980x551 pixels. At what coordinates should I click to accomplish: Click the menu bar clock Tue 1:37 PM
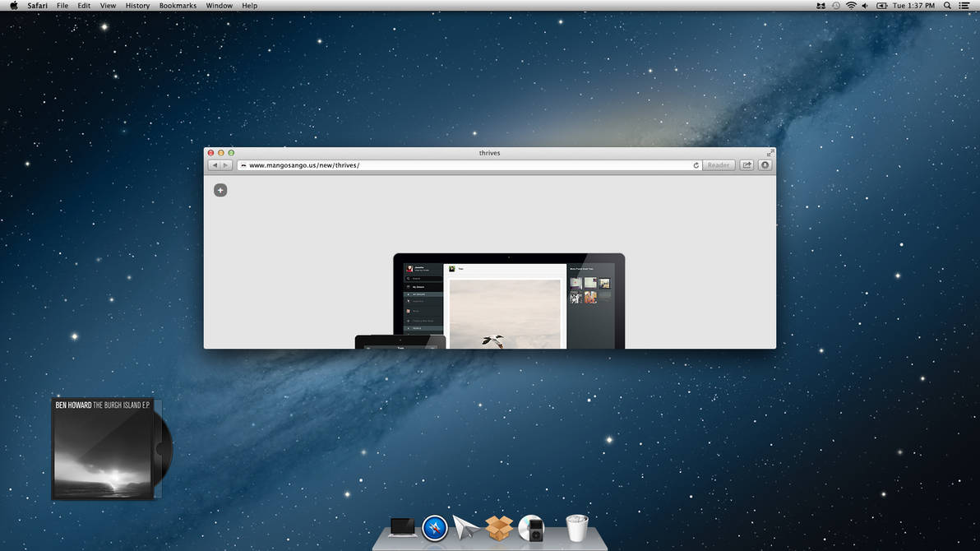point(913,6)
